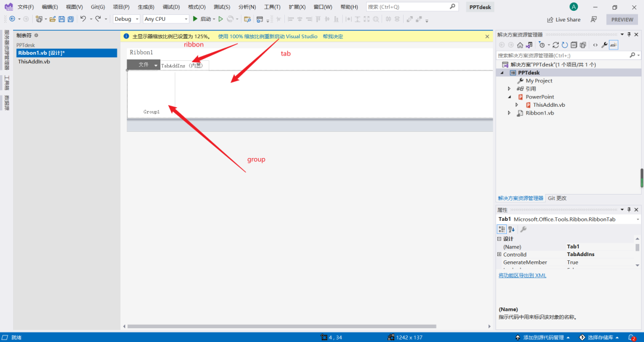The width and height of the screenshot is (644, 342).
Task: Click the Save All toolbar icon
Action: point(70,19)
